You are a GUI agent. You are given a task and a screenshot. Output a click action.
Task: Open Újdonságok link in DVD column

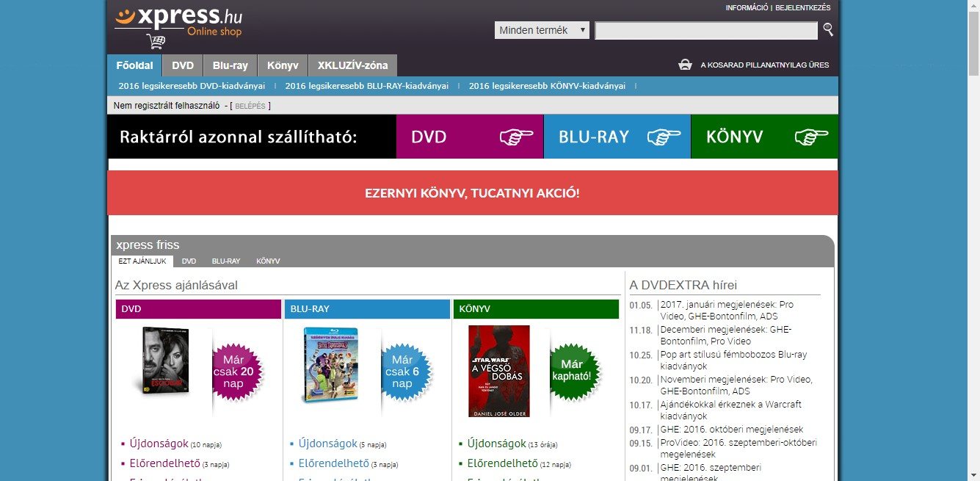[x=159, y=444]
